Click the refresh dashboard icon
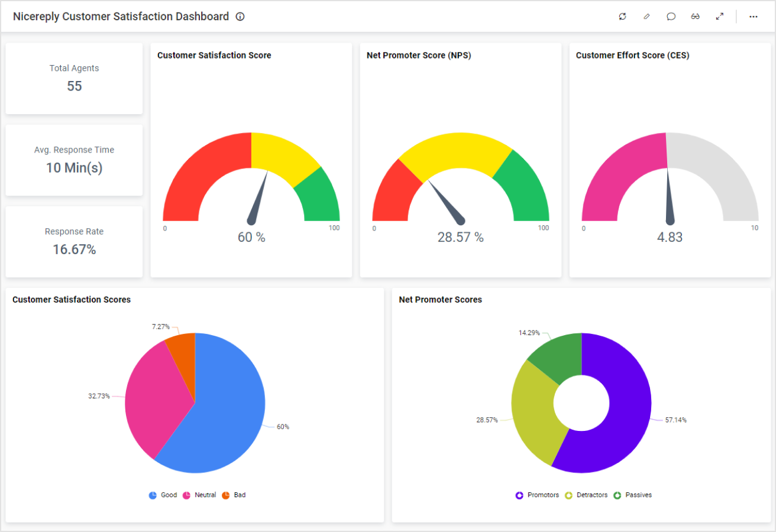 tap(622, 17)
